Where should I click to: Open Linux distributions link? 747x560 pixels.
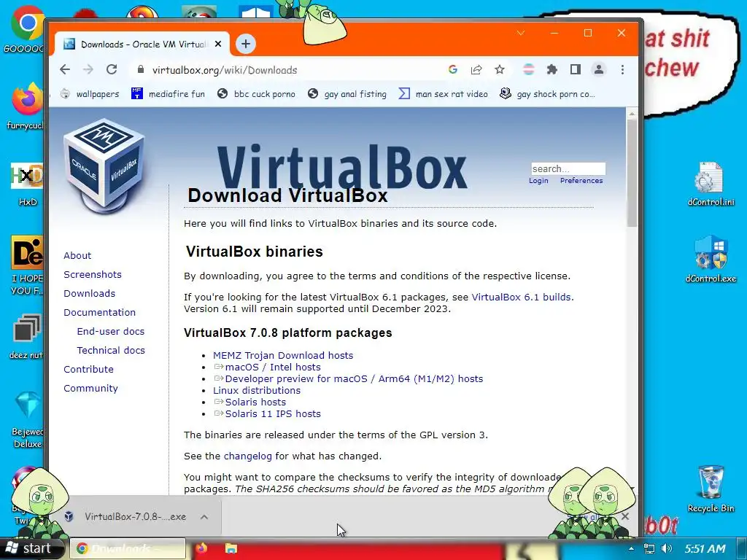pyautogui.click(x=257, y=391)
